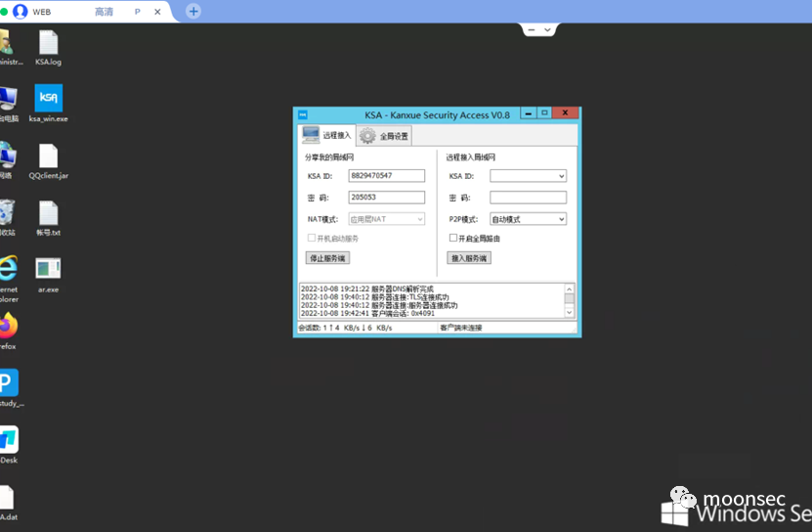
Task: Click the log scrollbar up arrow
Action: pos(569,288)
